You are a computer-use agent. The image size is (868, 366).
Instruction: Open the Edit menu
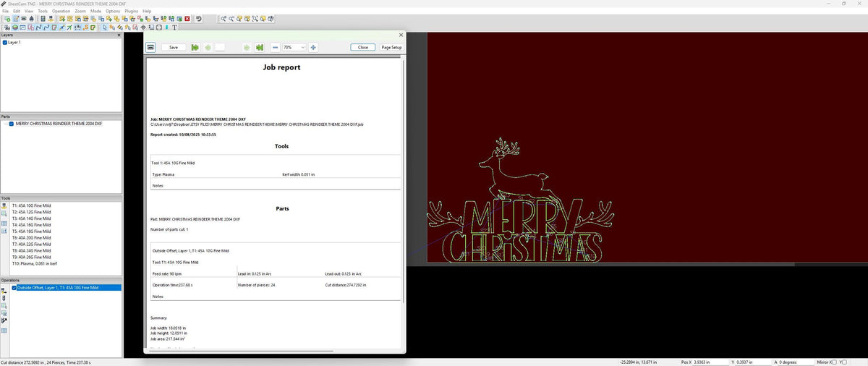click(17, 12)
